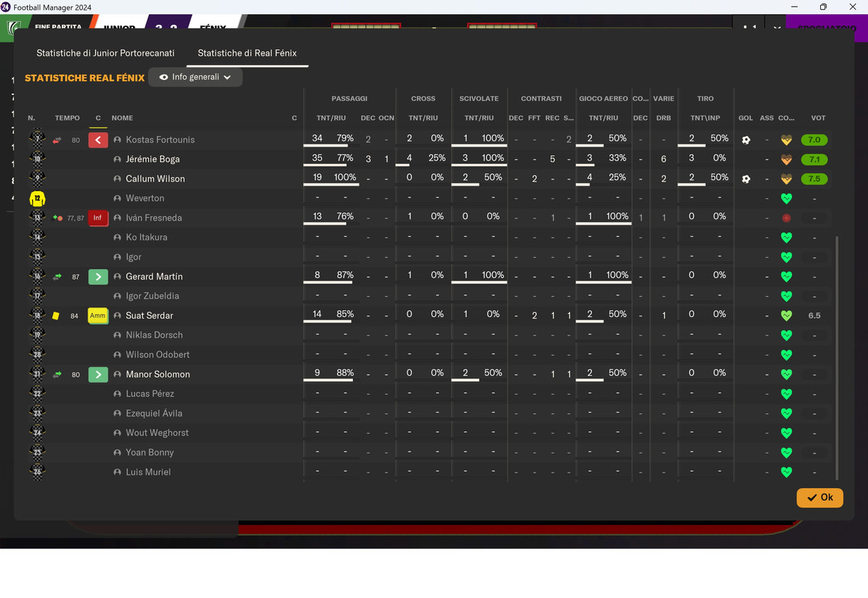The height and width of the screenshot is (598, 868).
Task: Confirm with the Ok button
Action: point(820,498)
